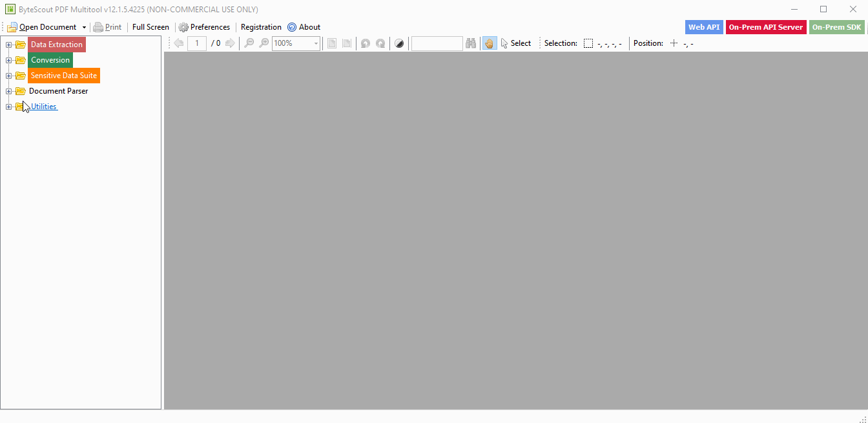
Task: Click the Open Document button
Action: pyautogui.click(x=42, y=27)
